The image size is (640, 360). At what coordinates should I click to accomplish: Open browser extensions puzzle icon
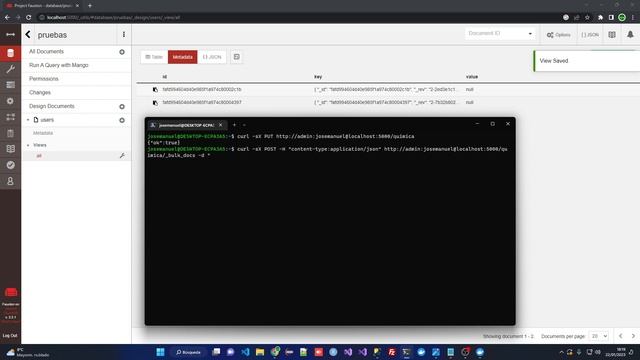click(x=600, y=18)
